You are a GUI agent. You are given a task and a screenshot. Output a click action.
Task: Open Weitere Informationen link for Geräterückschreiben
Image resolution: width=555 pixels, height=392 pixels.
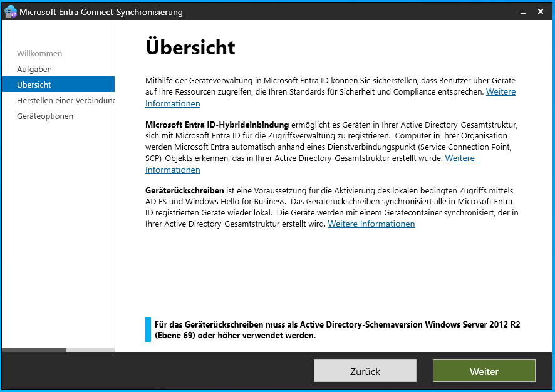tap(371, 224)
